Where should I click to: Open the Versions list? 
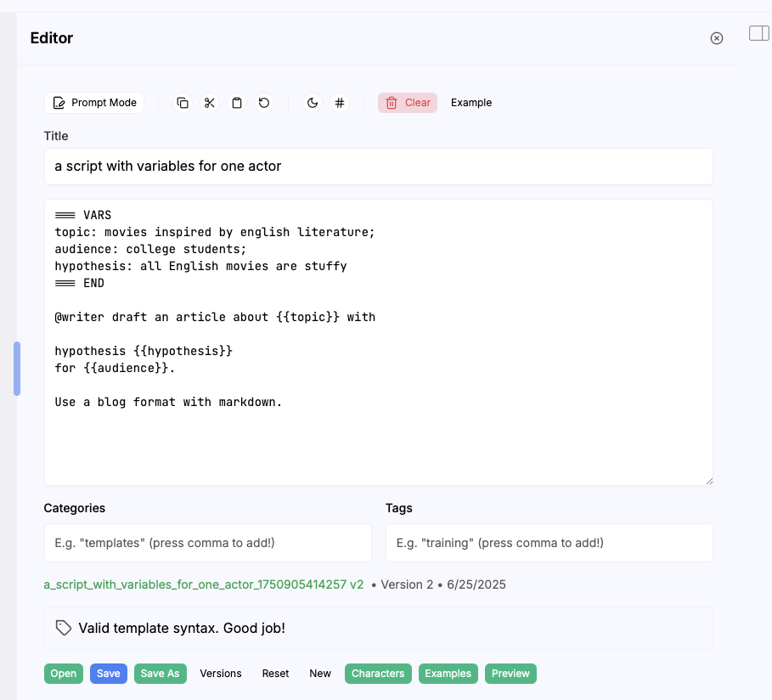(220, 673)
